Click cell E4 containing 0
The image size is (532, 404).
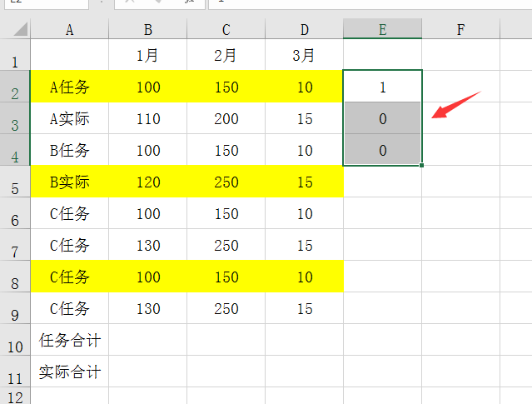[x=382, y=150]
